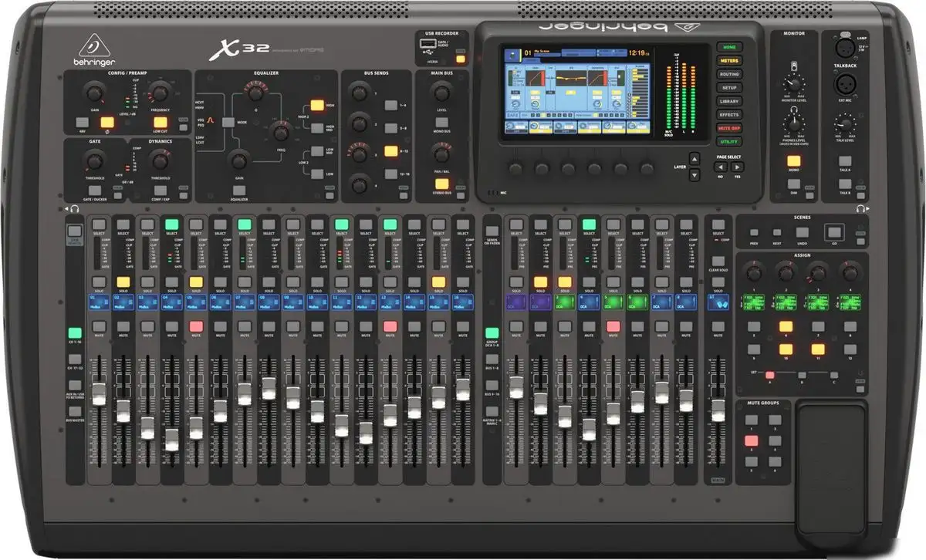
Task: Select the CH 17-32 layer button
Action: (x=74, y=360)
